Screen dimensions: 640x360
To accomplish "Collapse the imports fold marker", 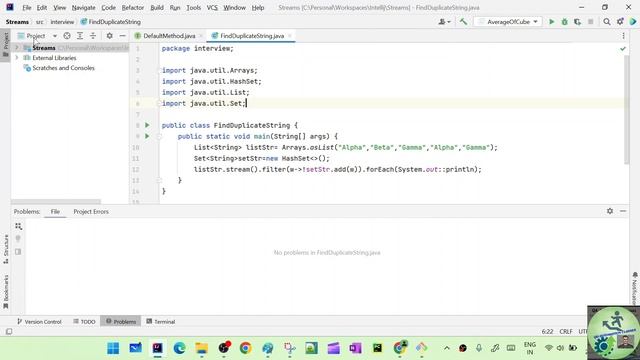I will 160,71.
